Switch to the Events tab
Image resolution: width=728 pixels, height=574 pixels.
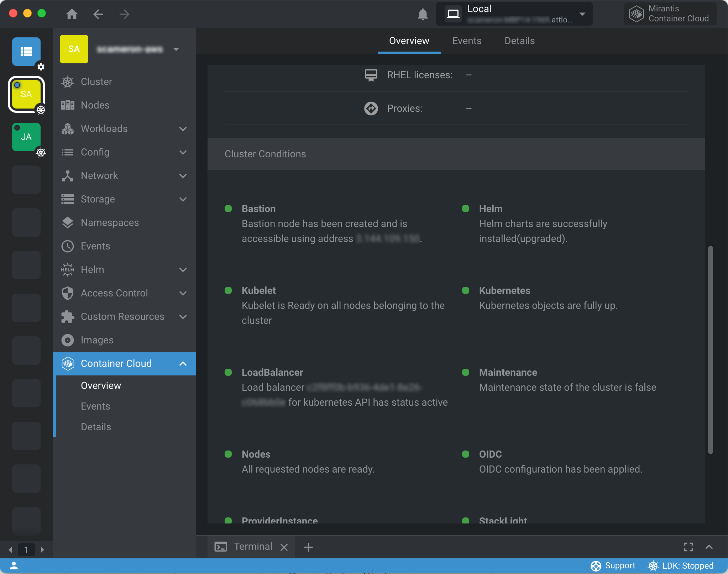pos(467,41)
